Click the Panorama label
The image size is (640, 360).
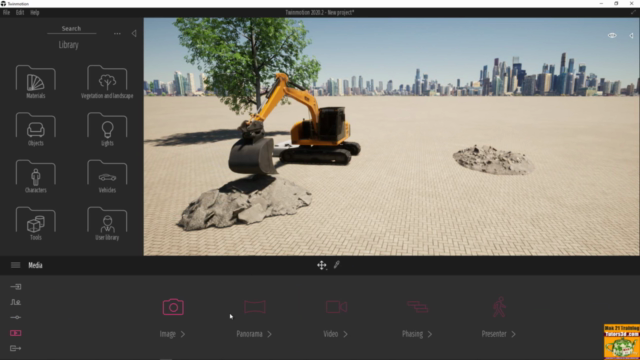click(249, 334)
